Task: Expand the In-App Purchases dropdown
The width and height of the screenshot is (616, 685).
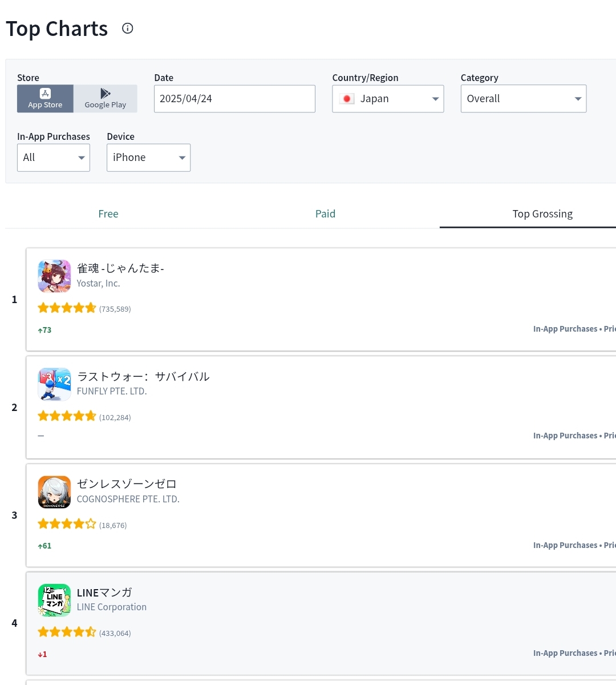Action: [x=54, y=158]
